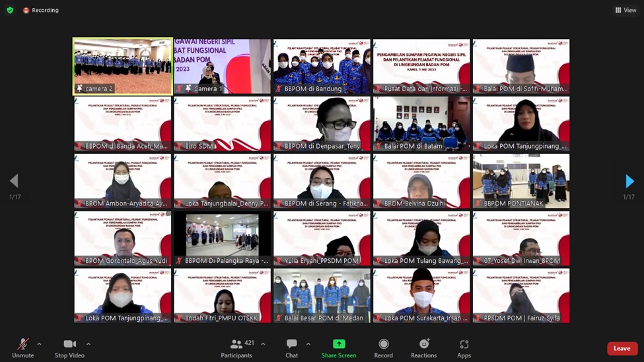Expand audio options arrow beside Unmute
The height and width of the screenshot is (362, 644).
39,344
